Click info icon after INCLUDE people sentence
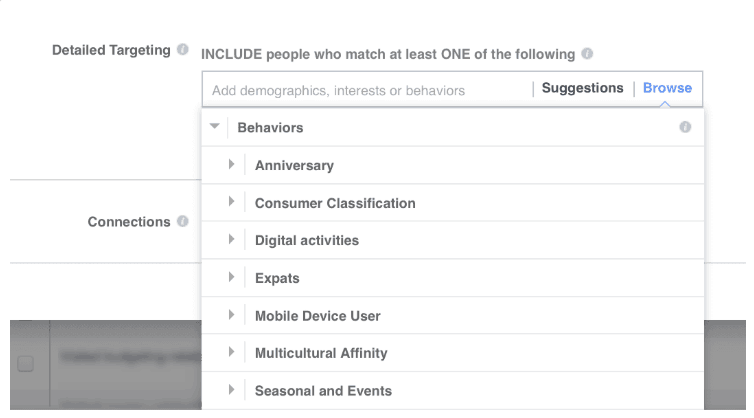 point(587,53)
